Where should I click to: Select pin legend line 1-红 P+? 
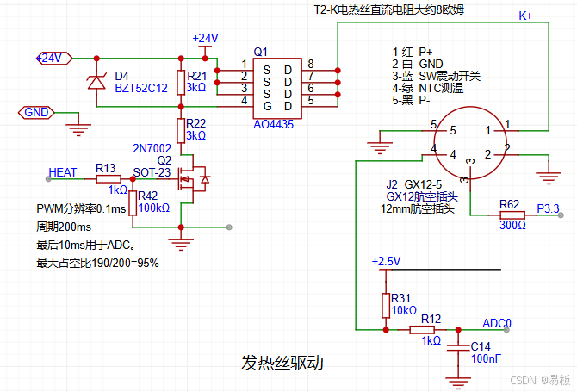tap(413, 52)
